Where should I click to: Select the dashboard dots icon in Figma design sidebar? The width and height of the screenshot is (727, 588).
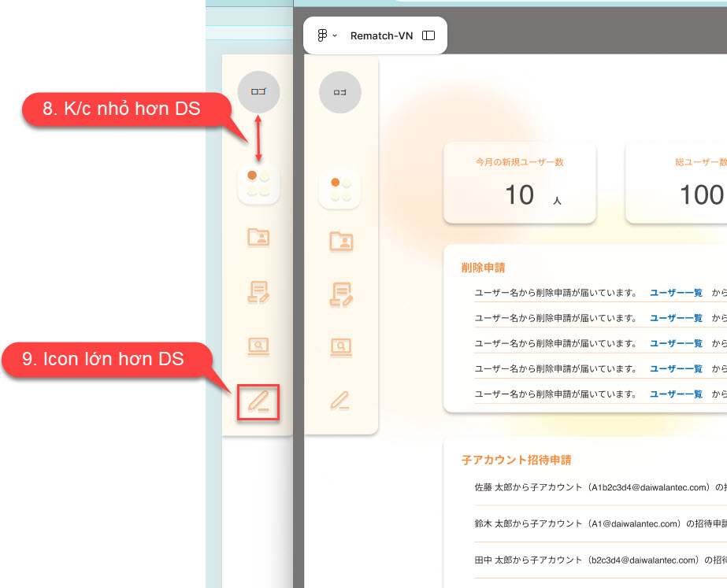[339, 190]
